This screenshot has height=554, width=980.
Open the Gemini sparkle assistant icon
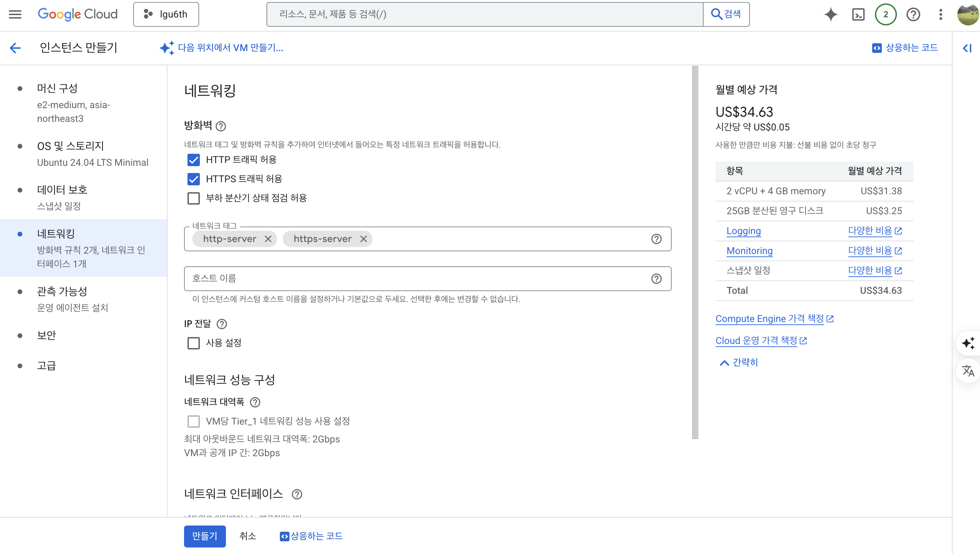831,14
